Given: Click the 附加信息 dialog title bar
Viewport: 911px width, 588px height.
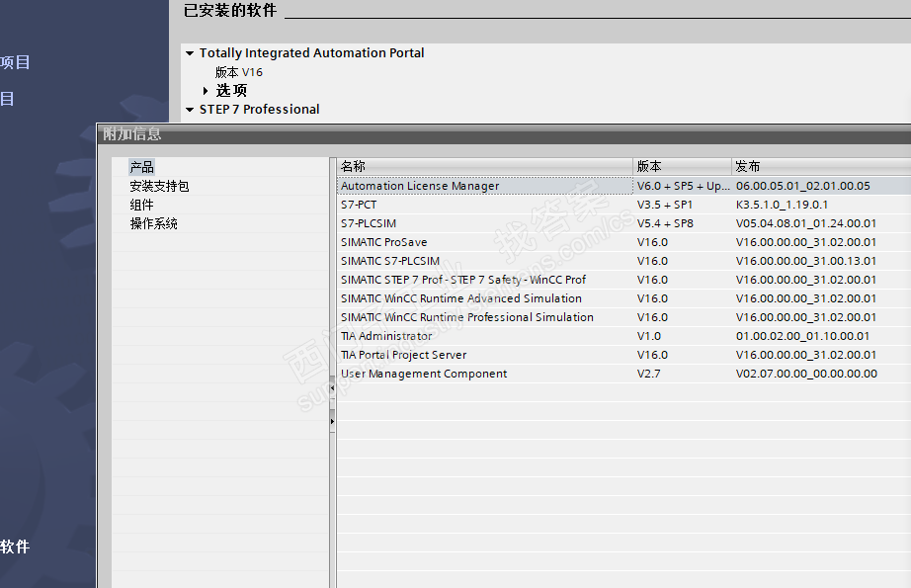Looking at the screenshot, I should (504, 133).
